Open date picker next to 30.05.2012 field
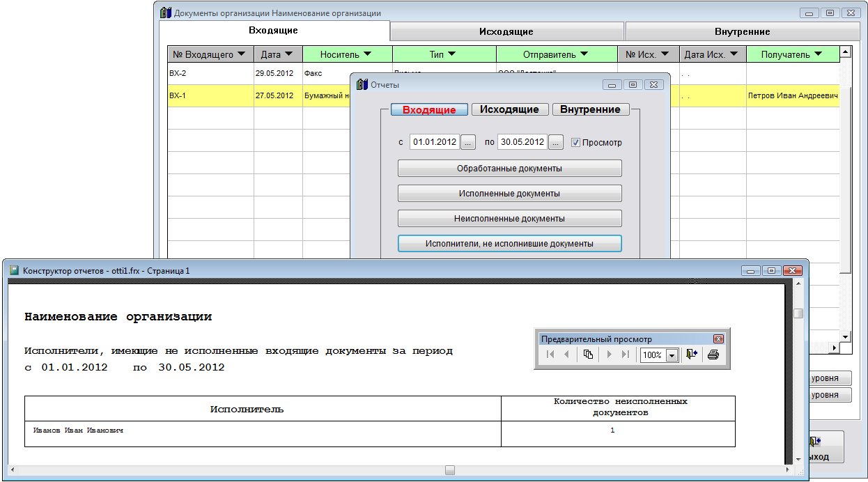 point(555,142)
